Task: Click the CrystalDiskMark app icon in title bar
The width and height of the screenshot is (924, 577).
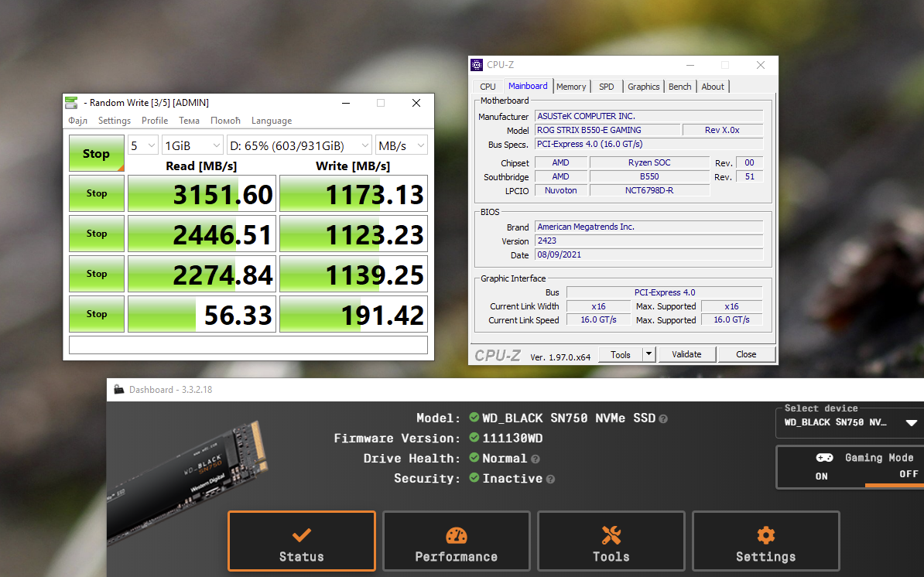Action: coord(71,102)
